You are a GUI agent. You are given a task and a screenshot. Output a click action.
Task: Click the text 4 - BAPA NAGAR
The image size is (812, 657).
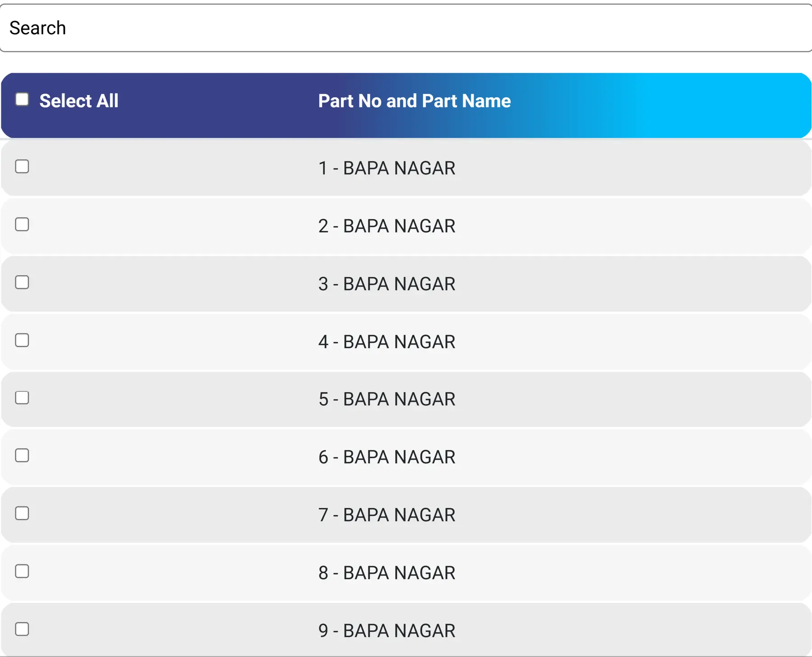387,342
